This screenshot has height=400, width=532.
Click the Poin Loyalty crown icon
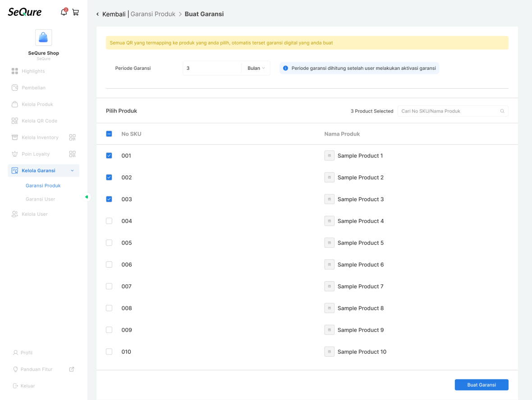tap(14, 154)
